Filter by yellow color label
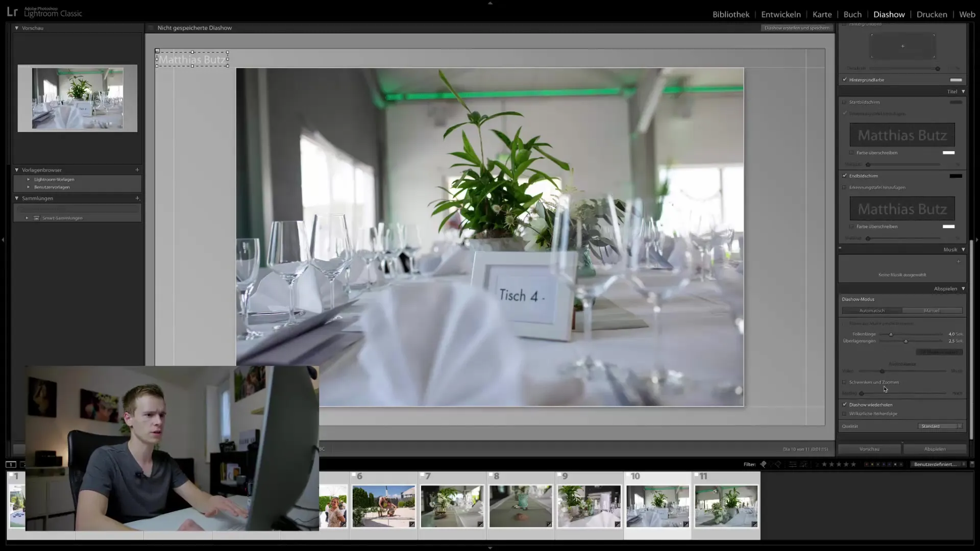This screenshot has width=980, height=551. 872,464
